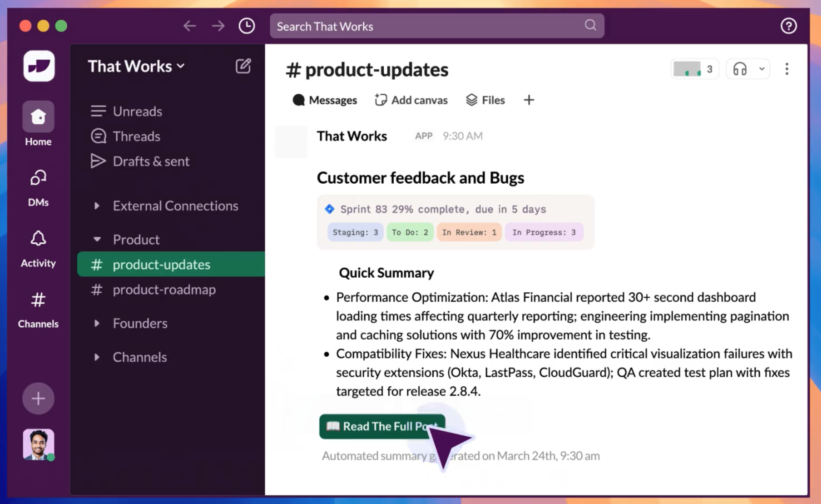Go back with the left arrow
Screen dimensions: 821x504
(190, 26)
